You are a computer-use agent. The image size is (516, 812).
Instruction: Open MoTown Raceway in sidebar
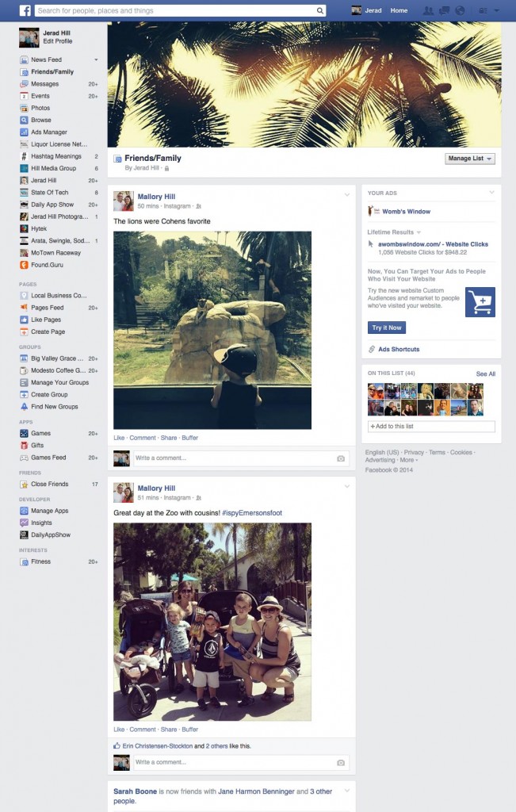coord(56,253)
